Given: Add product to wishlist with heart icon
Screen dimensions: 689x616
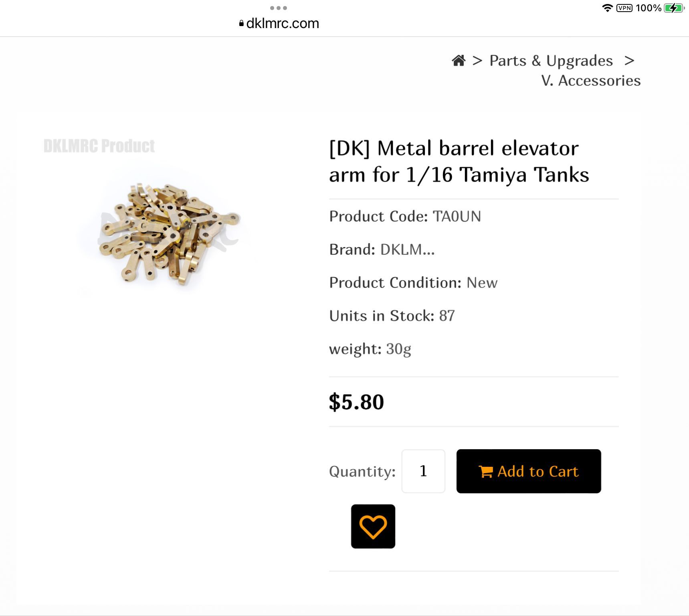Looking at the screenshot, I should (373, 526).
